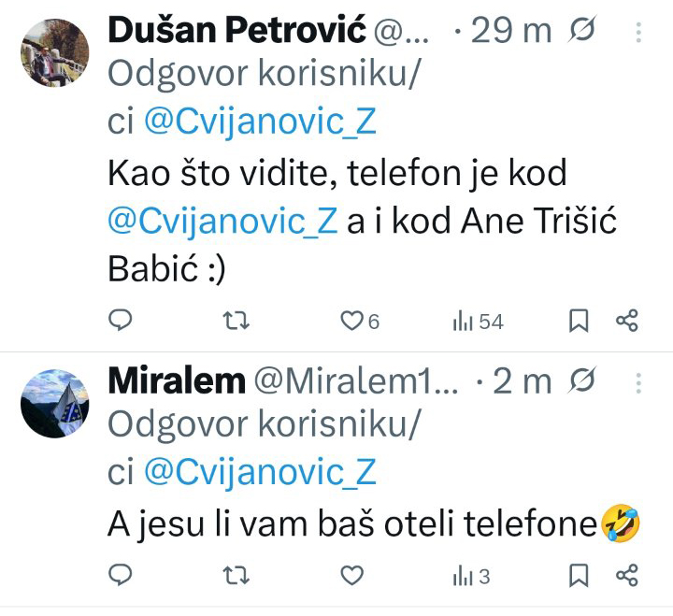Like Dušan Petrović's tweet with 6 likes
The height and width of the screenshot is (616, 673).
click(x=352, y=321)
